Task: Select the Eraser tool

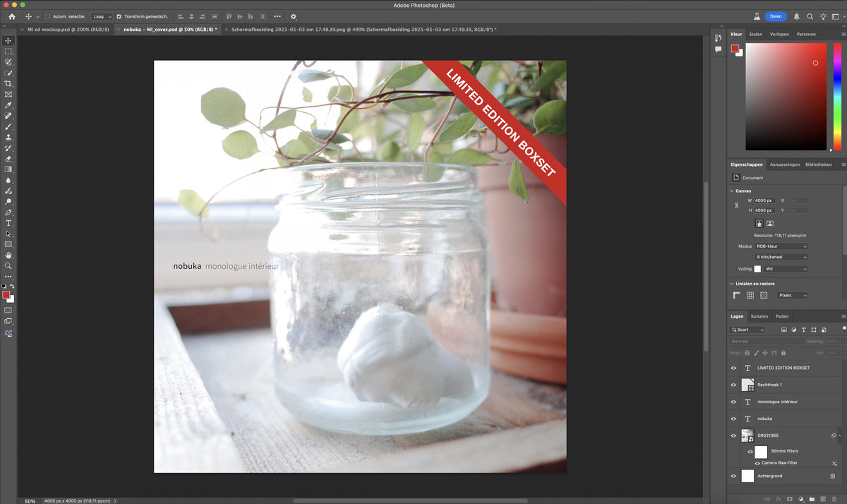Action: point(8,159)
